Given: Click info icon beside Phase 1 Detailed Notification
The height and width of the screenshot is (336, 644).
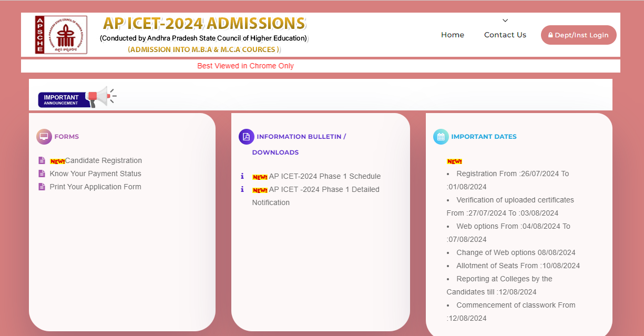Looking at the screenshot, I should pyautogui.click(x=242, y=189).
